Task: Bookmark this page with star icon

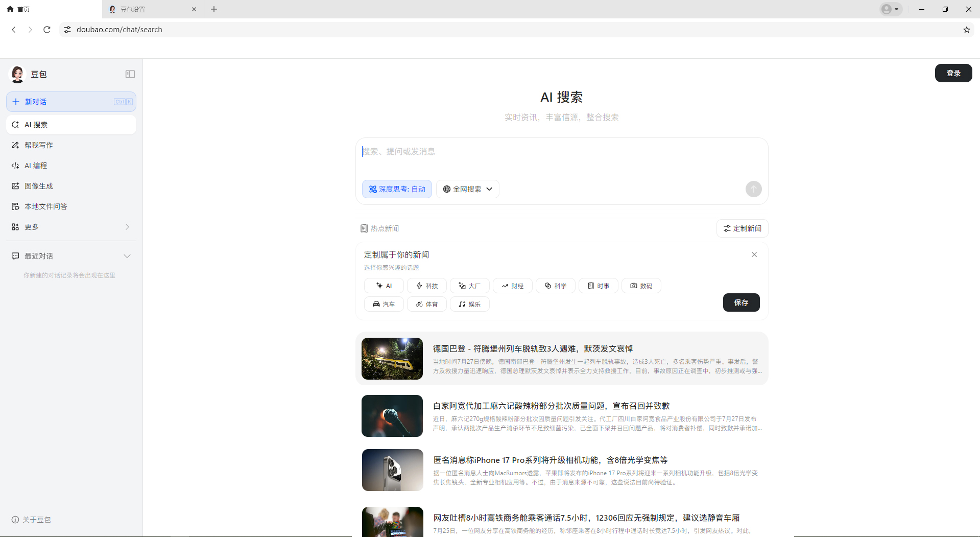Action: (x=966, y=30)
